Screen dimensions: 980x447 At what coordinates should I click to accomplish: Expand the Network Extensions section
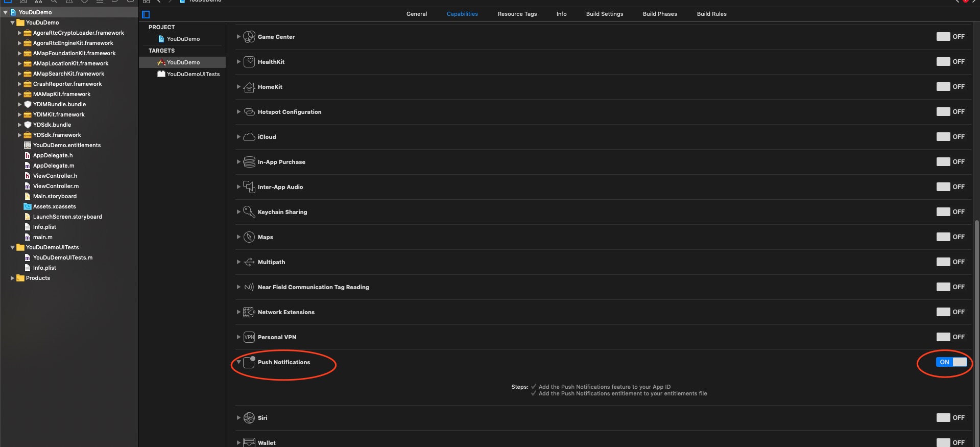click(238, 312)
